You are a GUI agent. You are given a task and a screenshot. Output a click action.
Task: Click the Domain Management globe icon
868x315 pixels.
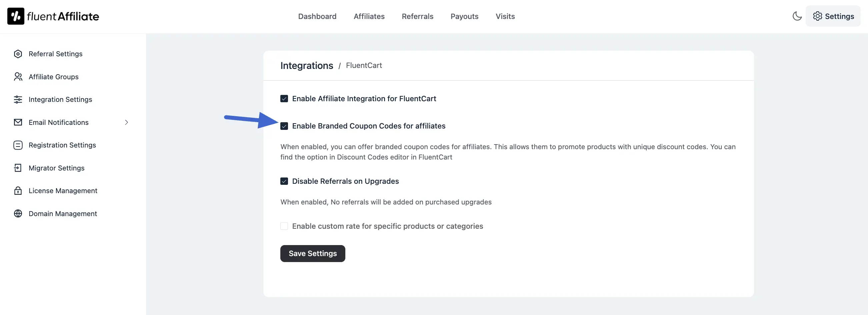click(x=18, y=214)
